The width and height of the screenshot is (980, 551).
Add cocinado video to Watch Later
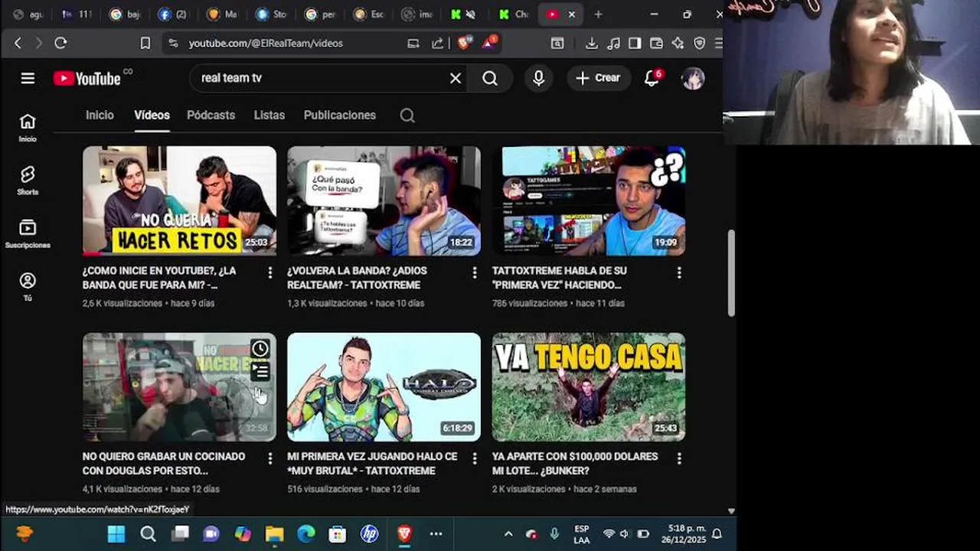(x=260, y=349)
